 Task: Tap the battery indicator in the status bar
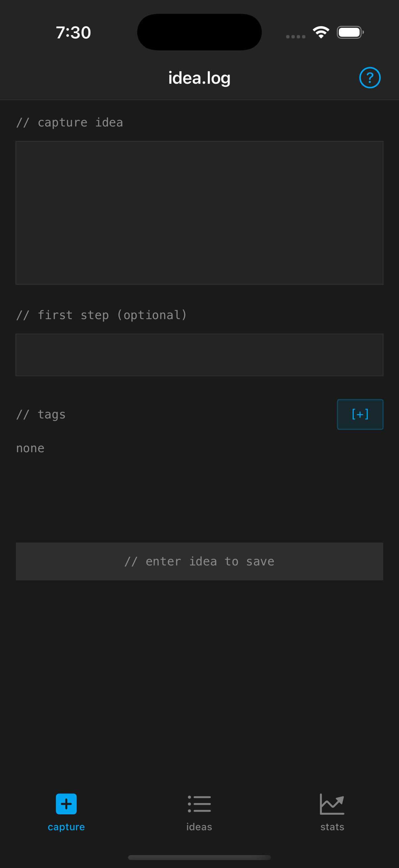tap(350, 32)
